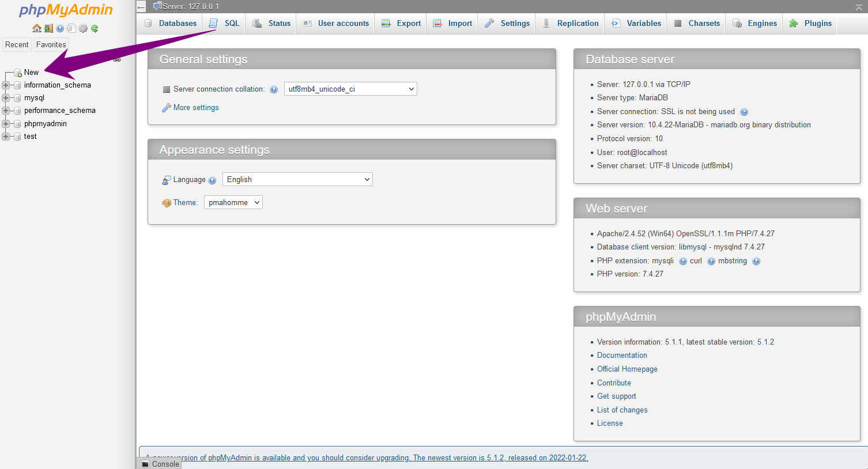Image resolution: width=868 pixels, height=469 pixels.
Task: Click the Home icon in navigation panel
Action: coord(37,28)
